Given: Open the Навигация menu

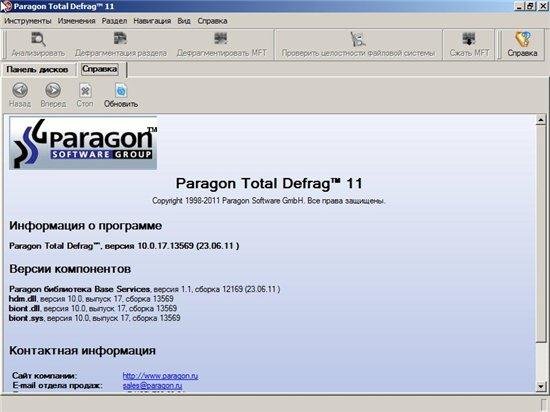Looking at the screenshot, I should pos(152,21).
